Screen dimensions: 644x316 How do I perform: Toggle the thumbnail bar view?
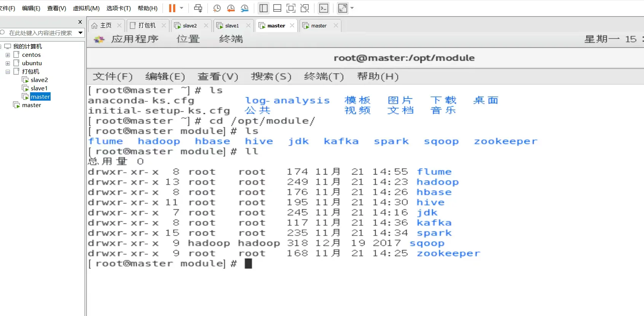[x=277, y=8]
